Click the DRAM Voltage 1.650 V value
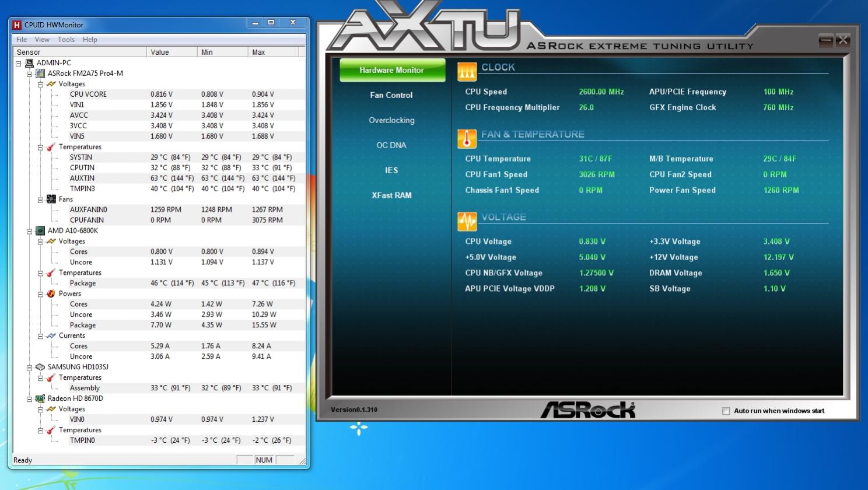The width and height of the screenshot is (868, 490). 776,273
